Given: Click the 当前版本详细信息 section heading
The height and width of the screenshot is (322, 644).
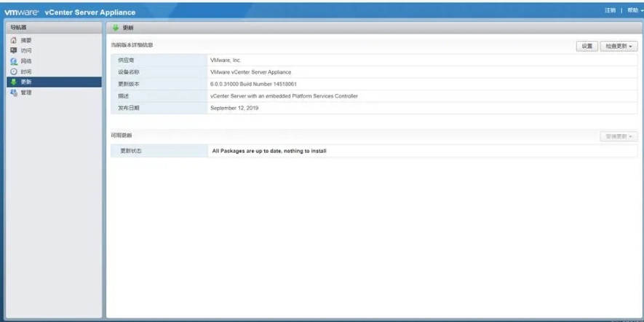Looking at the screenshot, I should pyautogui.click(x=132, y=45).
